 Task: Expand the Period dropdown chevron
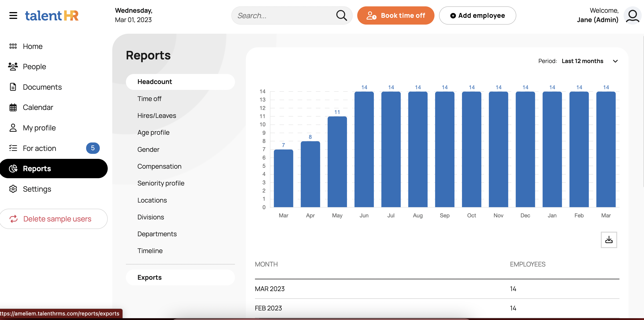click(x=615, y=61)
